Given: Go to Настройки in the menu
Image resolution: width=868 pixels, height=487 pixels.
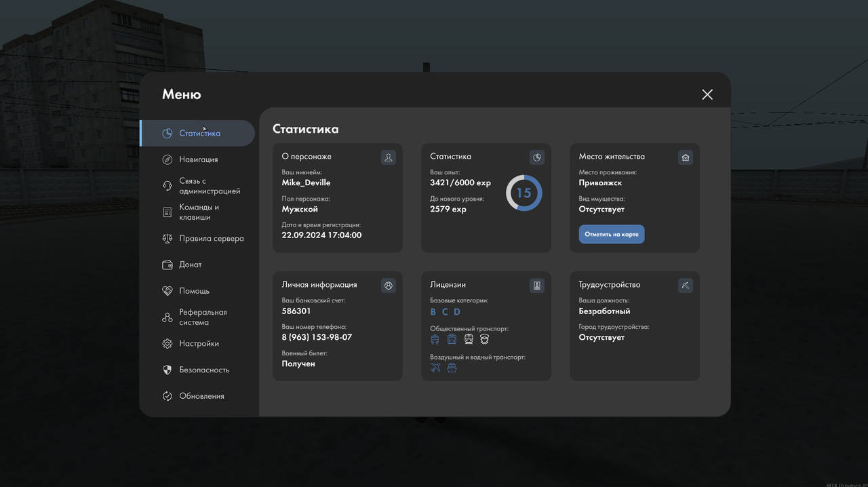Looking at the screenshot, I should tap(197, 344).
